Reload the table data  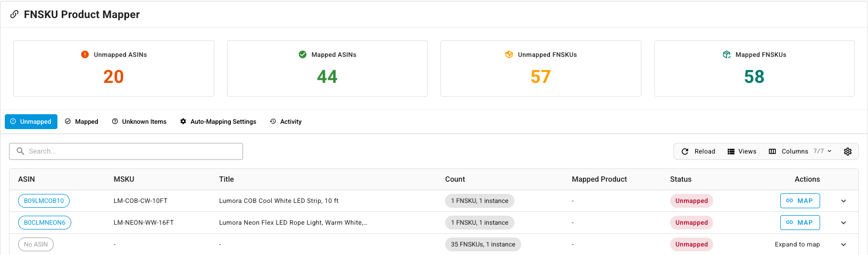pyautogui.click(x=698, y=151)
